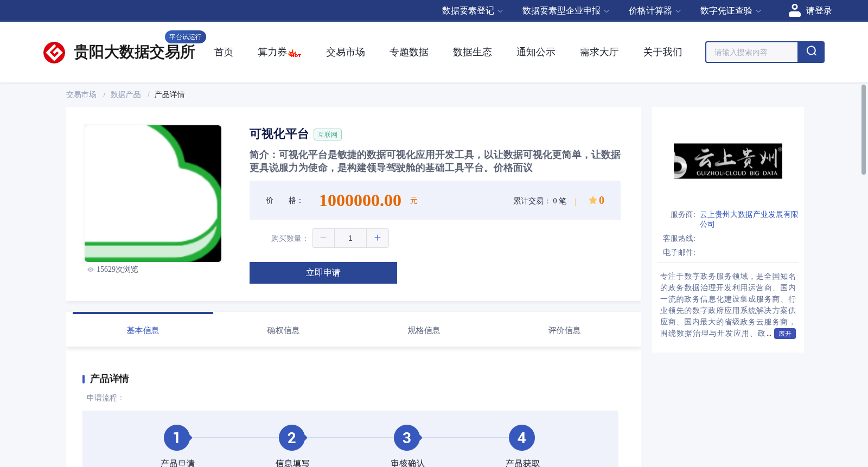Open the 专题数据 menu item
This screenshot has height=467, width=868.
409,52
